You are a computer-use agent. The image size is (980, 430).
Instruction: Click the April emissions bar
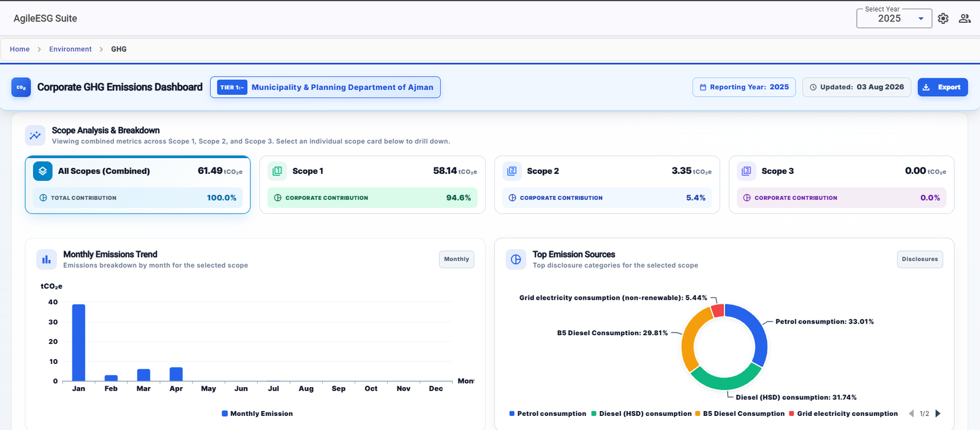click(x=176, y=374)
